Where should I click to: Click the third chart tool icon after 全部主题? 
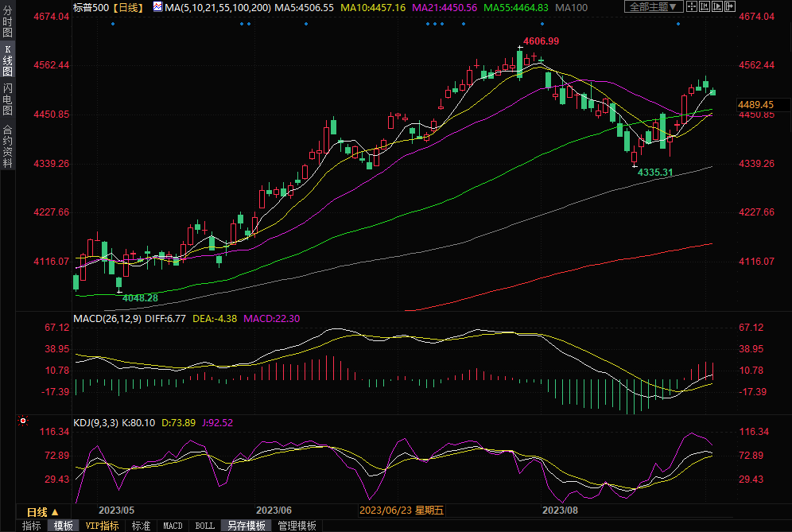717,7
